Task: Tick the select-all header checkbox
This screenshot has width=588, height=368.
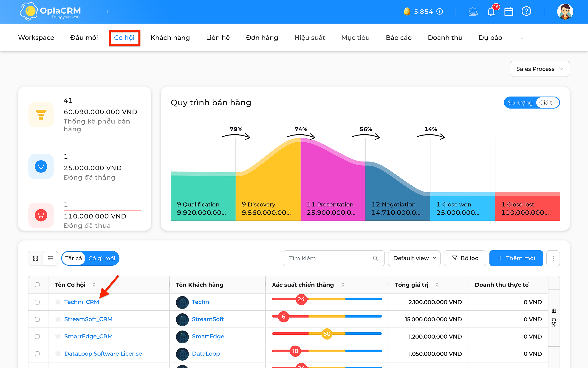Action: point(37,285)
